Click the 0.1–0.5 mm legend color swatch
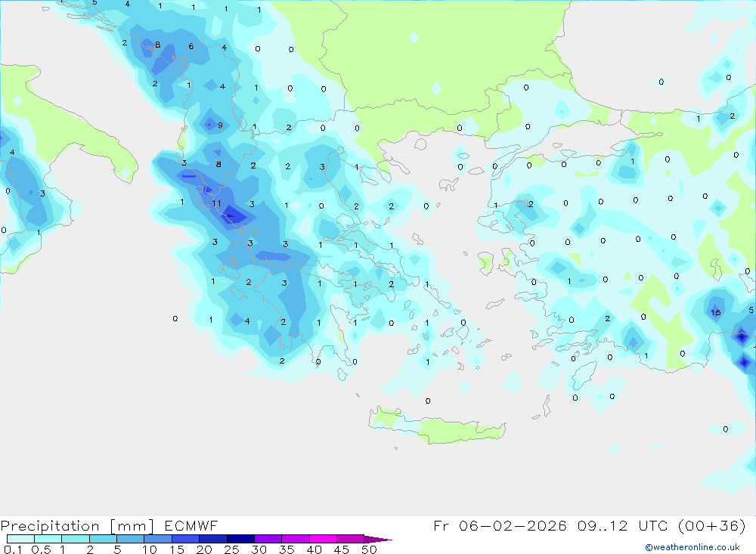 coord(20,539)
